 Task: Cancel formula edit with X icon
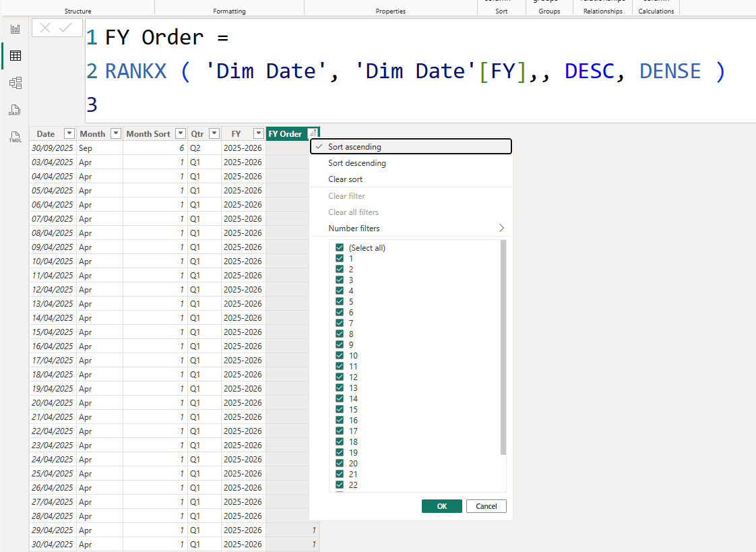tap(45, 28)
